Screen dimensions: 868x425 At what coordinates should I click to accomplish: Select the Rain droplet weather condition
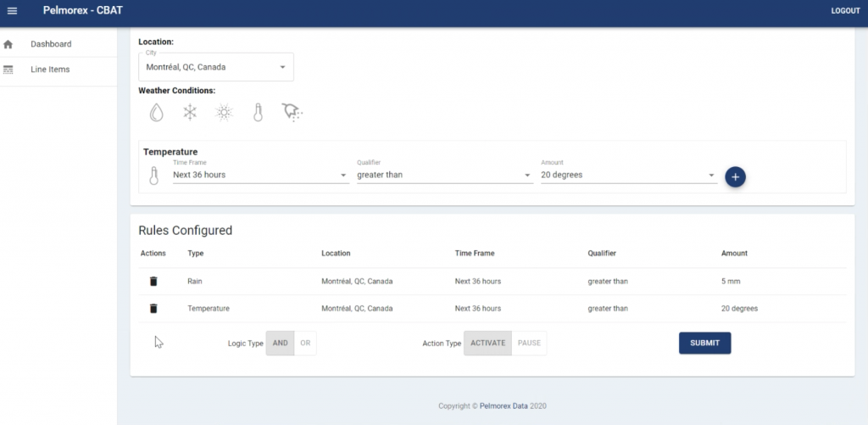[157, 113]
